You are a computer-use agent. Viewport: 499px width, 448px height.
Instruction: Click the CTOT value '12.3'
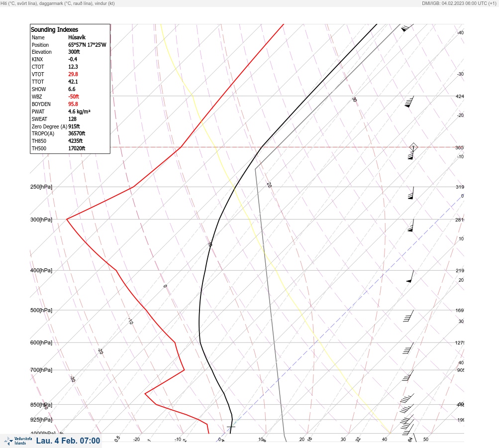pyautogui.click(x=73, y=67)
